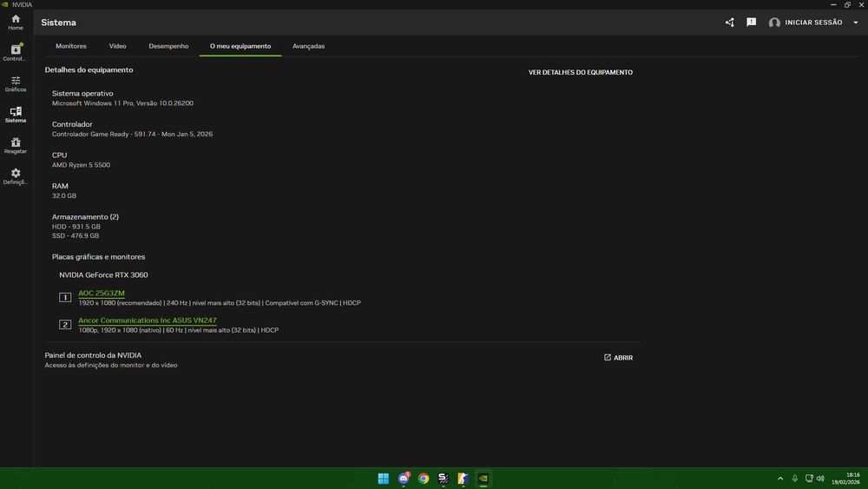
Task: Click the user avatar icon
Action: (774, 23)
